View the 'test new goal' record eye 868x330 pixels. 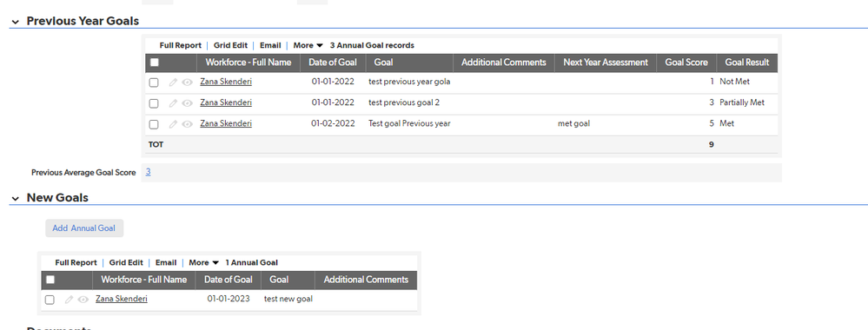83,300
